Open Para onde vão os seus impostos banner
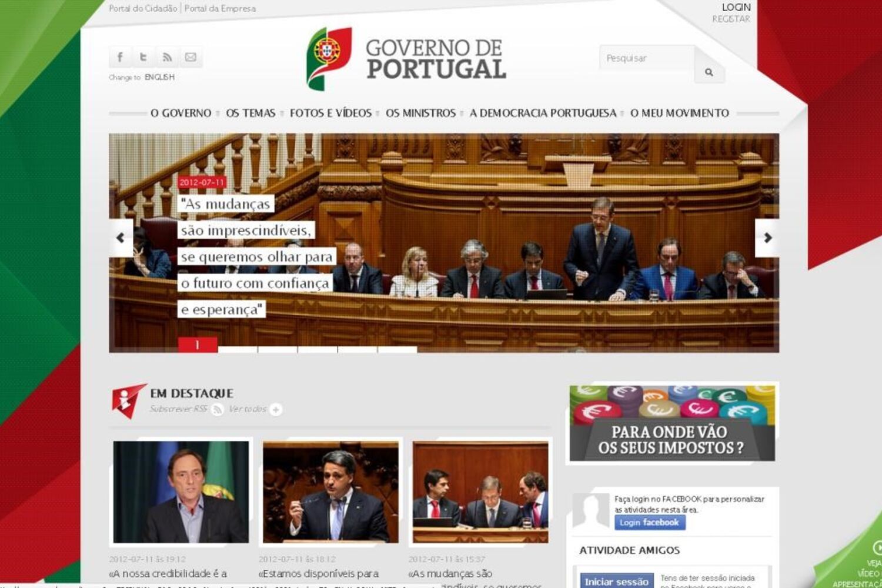 pos(672,423)
